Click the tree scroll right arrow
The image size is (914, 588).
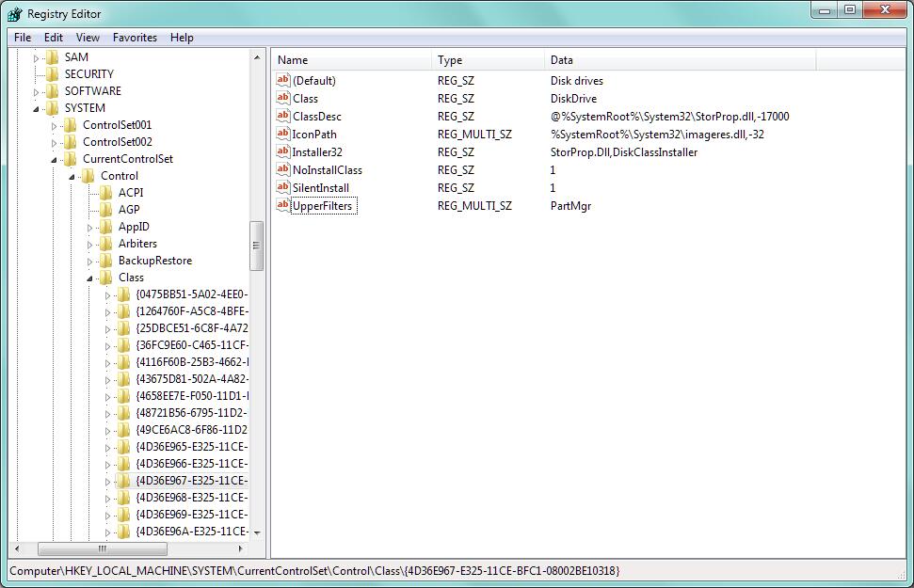tap(241, 548)
